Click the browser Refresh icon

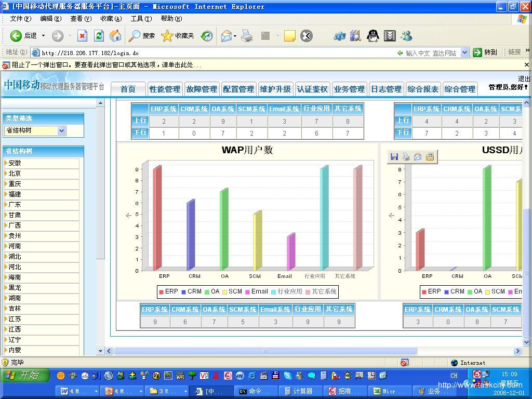[99, 36]
